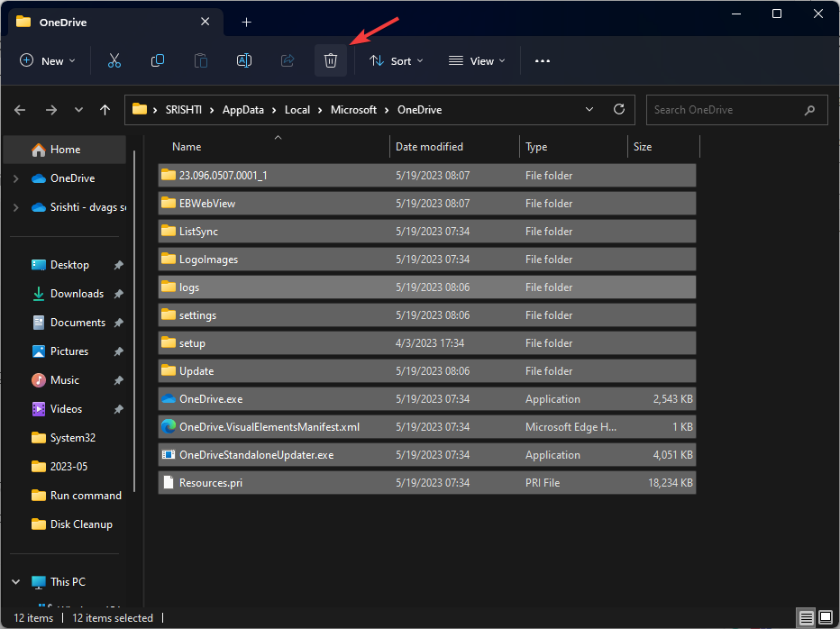Expand the OneDrive tree node

16,178
